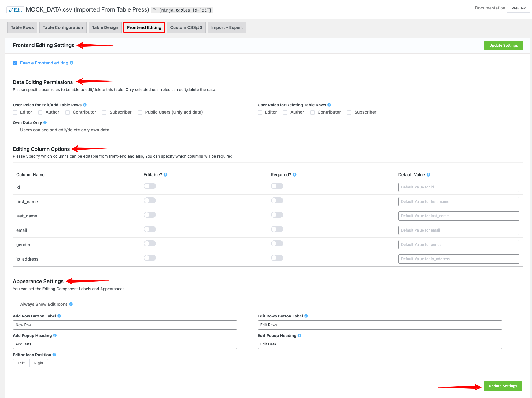
Task: Click info icon beside Enable Frontend editing
Action: click(72, 63)
